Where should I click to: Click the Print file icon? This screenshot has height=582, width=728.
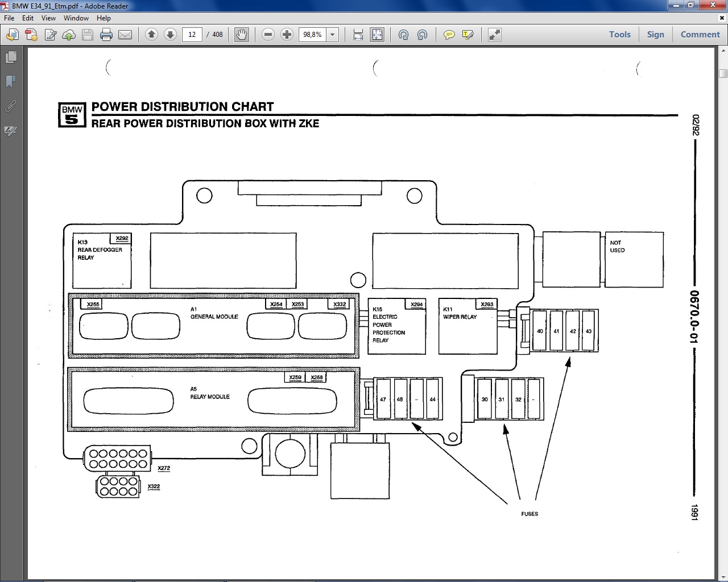point(106,35)
